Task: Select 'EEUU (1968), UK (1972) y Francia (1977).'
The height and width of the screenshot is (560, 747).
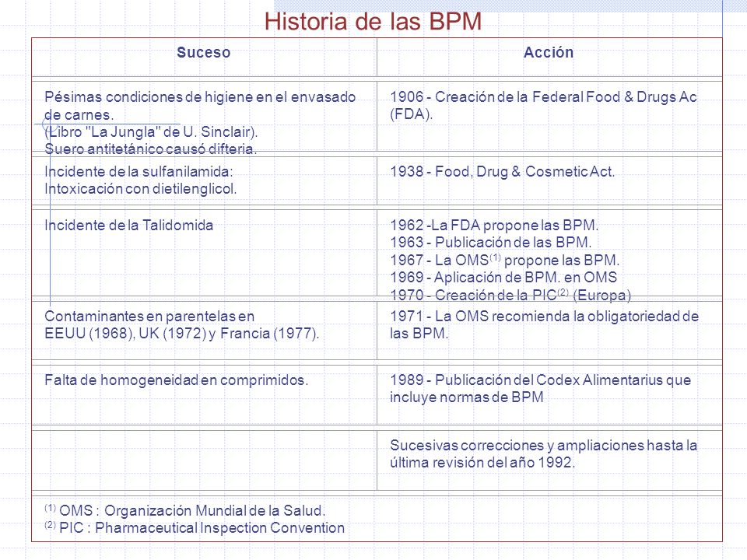Action: point(181,334)
